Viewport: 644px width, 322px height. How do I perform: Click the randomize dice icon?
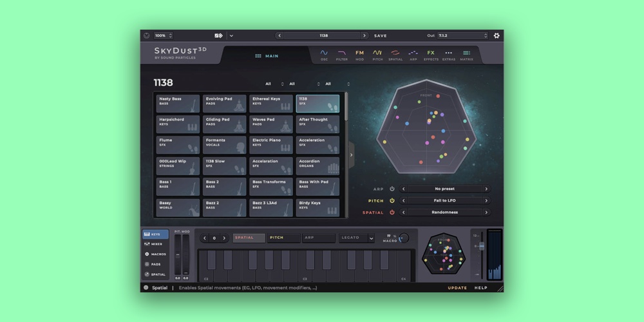(218, 35)
